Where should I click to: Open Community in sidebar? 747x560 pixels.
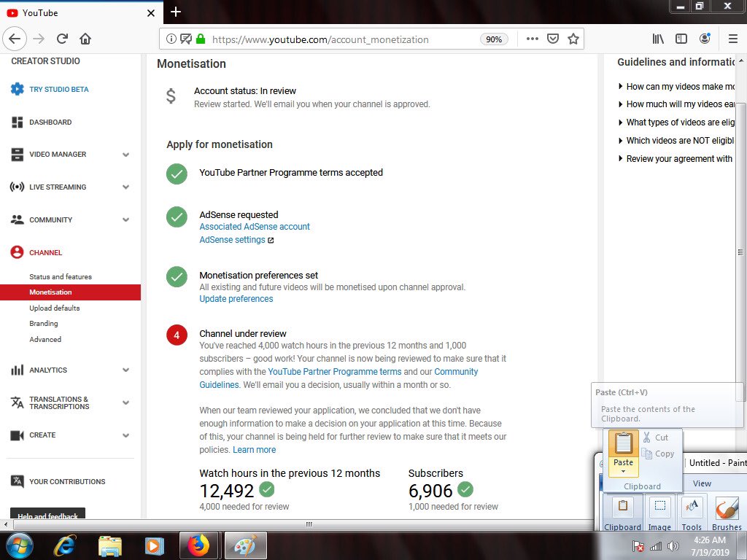(50, 220)
